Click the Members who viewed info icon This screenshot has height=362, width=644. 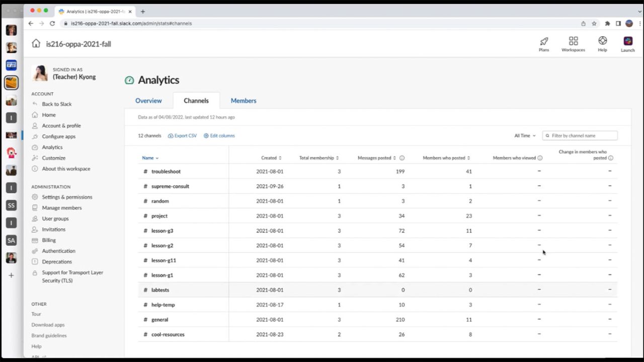coord(540,158)
